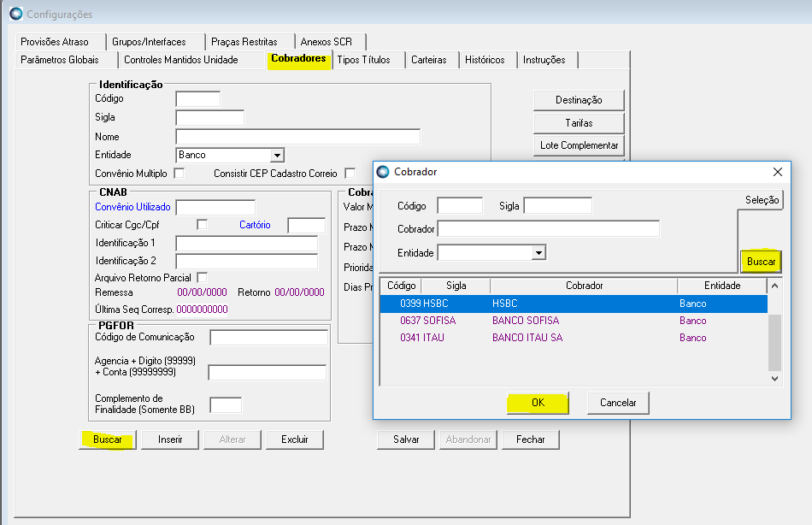Open the Tarifas button

(x=579, y=123)
